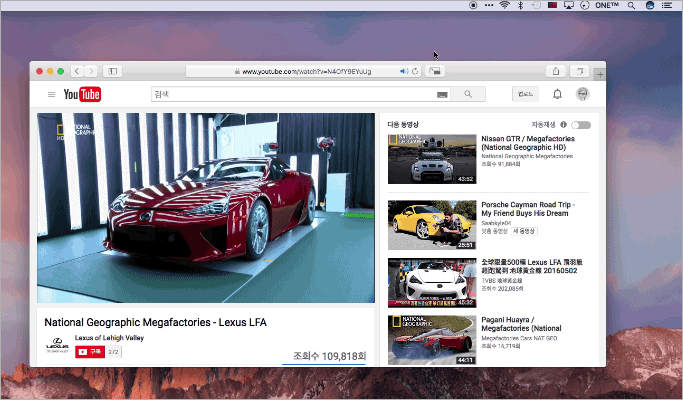Open the account avatar menu
Viewport: 683px width, 400px height.
[582, 94]
